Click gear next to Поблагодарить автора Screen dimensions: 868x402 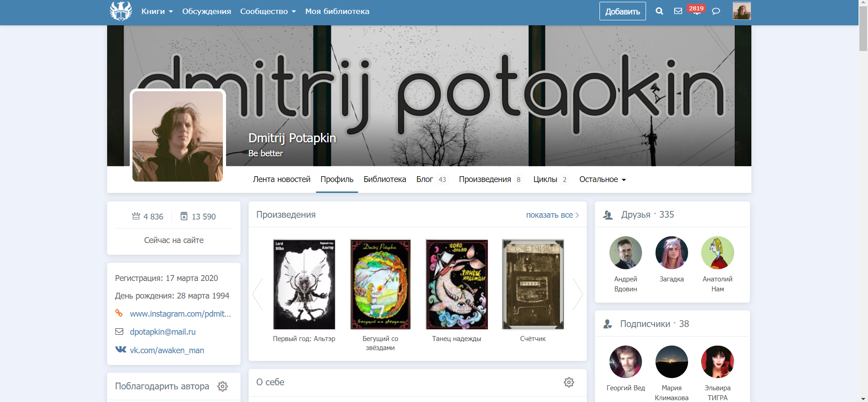222,387
